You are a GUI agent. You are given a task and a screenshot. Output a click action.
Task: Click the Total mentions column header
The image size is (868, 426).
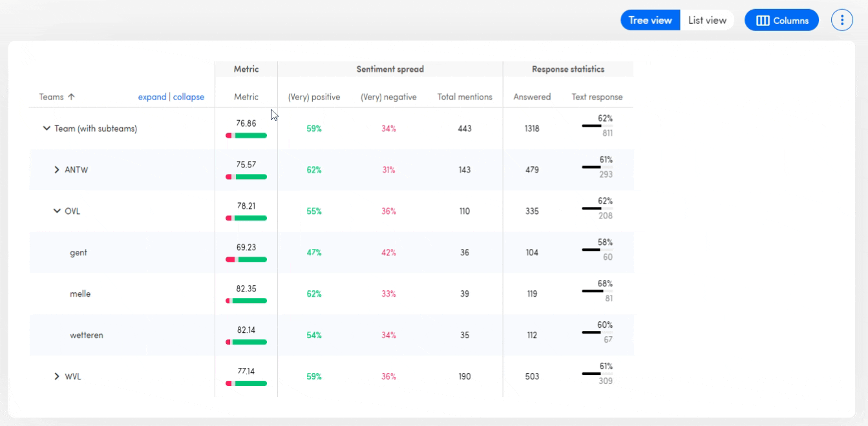tap(465, 97)
